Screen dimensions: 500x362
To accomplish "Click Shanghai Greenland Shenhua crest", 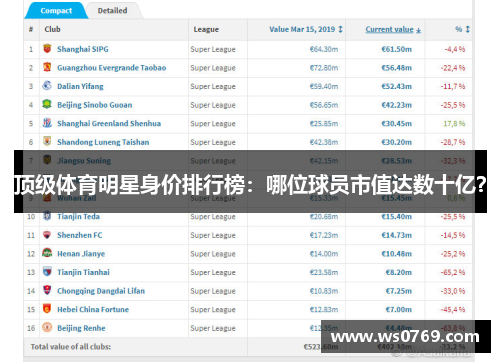I will point(47,123).
